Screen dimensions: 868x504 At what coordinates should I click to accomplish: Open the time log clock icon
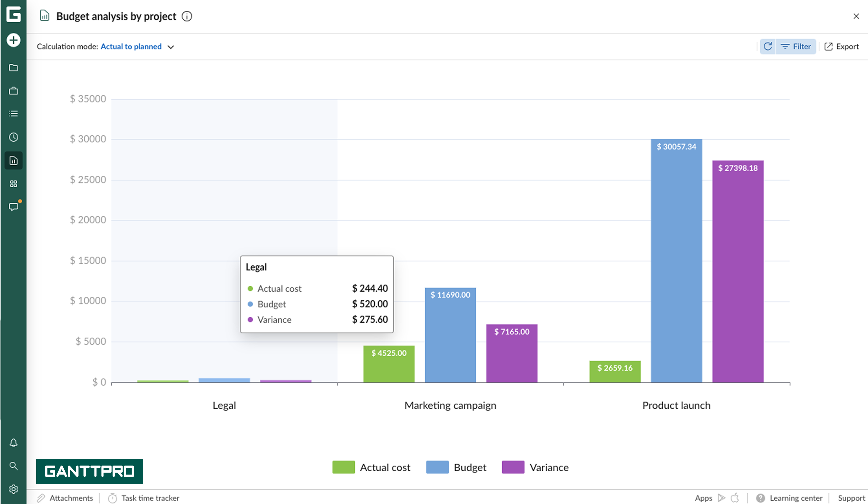[14, 137]
